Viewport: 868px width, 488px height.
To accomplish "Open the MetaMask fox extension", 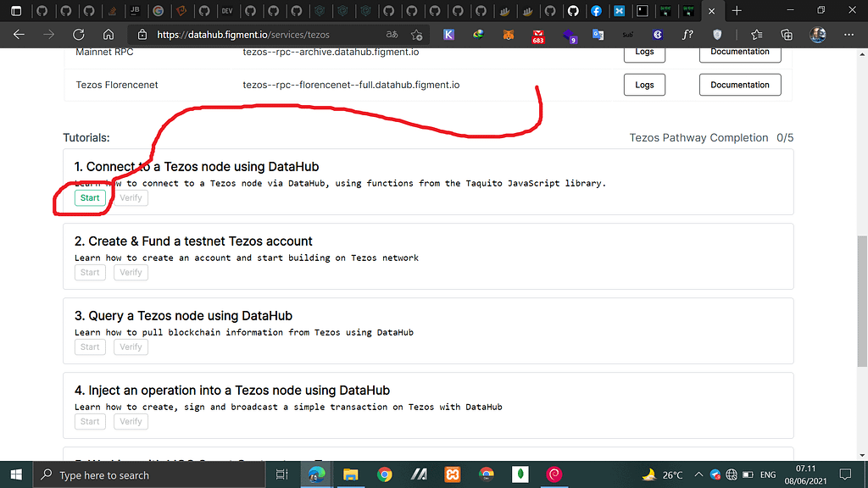I will point(509,34).
